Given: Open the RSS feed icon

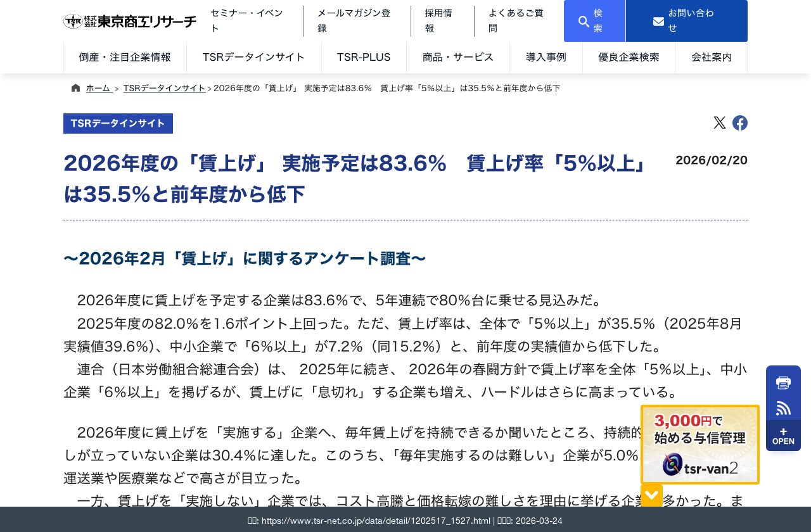Looking at the screenshot, I should coord(783,408).
